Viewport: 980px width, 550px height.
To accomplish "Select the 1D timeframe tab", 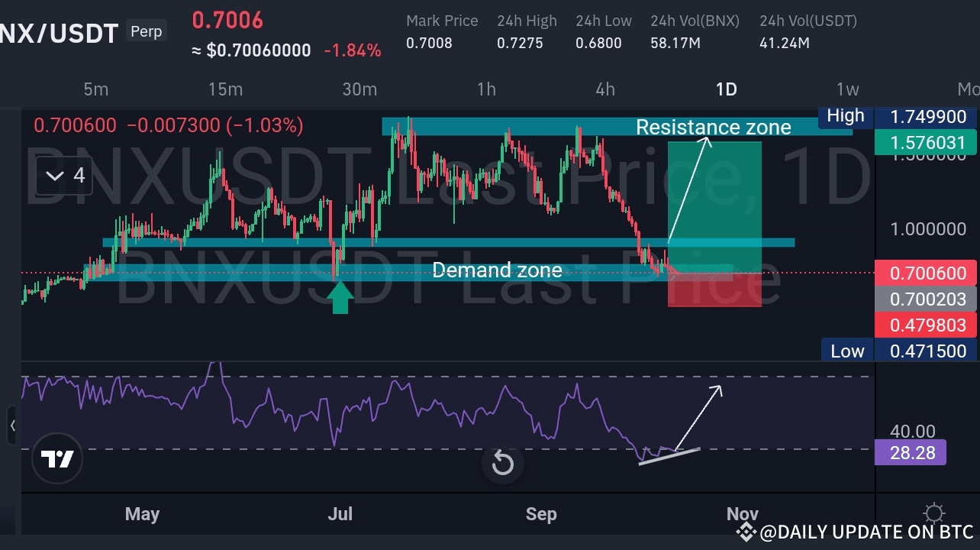I will pos(726,89).
